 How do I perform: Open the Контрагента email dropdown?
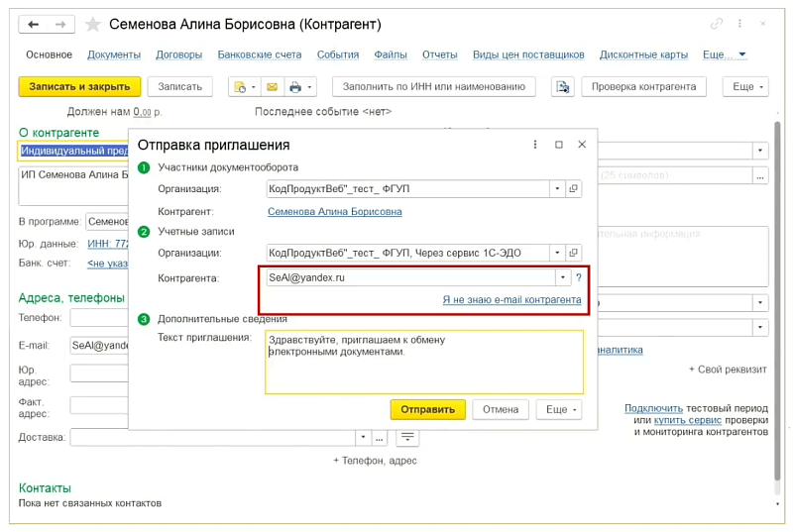click(x=563, y=277)
